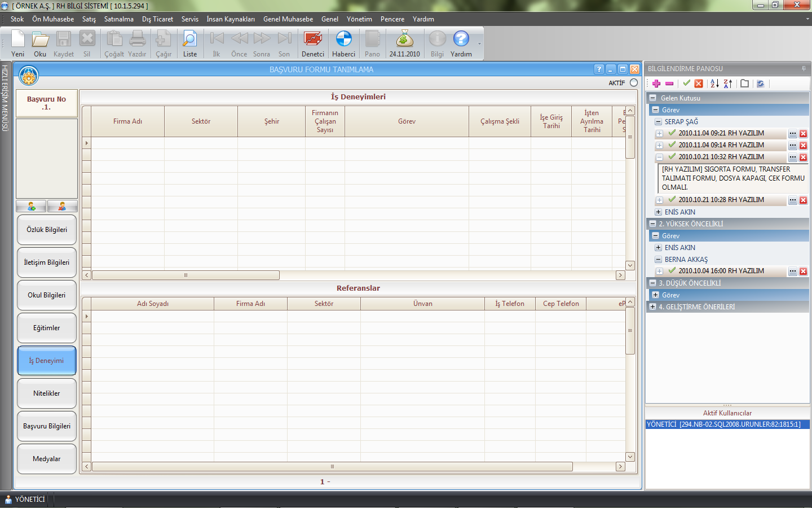This screenshot has height=508, width=812.
Task: Sort panel items ascending with A-Z icon
Action: [x=714, y=84]
